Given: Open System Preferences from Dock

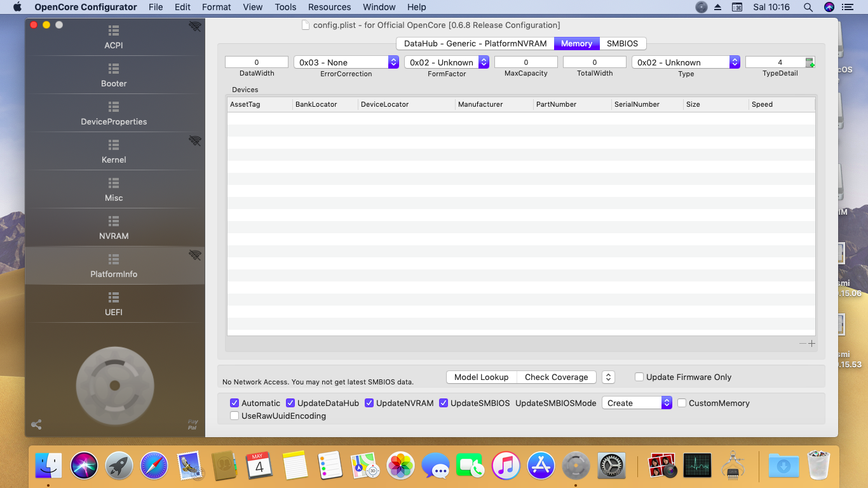Looking at the screenshot, I should click(612, 466).
